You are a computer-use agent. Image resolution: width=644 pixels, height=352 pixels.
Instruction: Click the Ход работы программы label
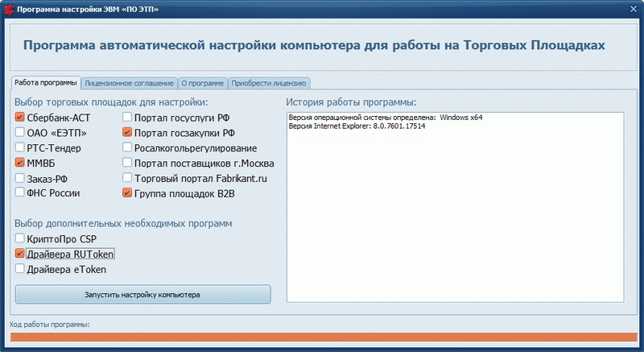pos(50,325)
